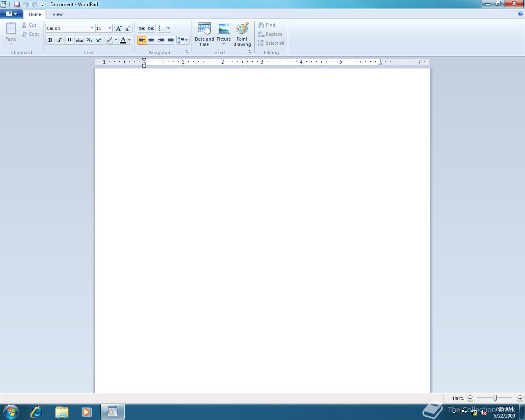Open Insert object dialog launcher
Screen dimensions: 525x420
click(x=249, y=52)
